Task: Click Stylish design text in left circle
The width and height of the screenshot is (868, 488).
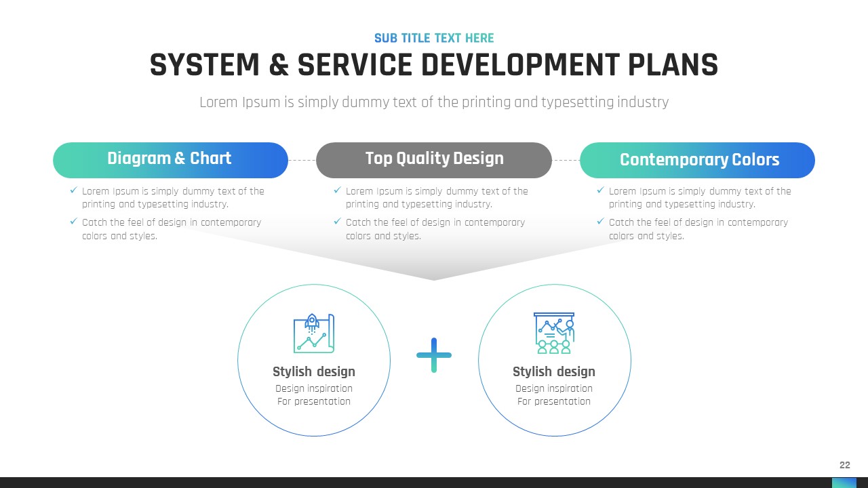Action: pyautogui.click(x=314, y=371)
